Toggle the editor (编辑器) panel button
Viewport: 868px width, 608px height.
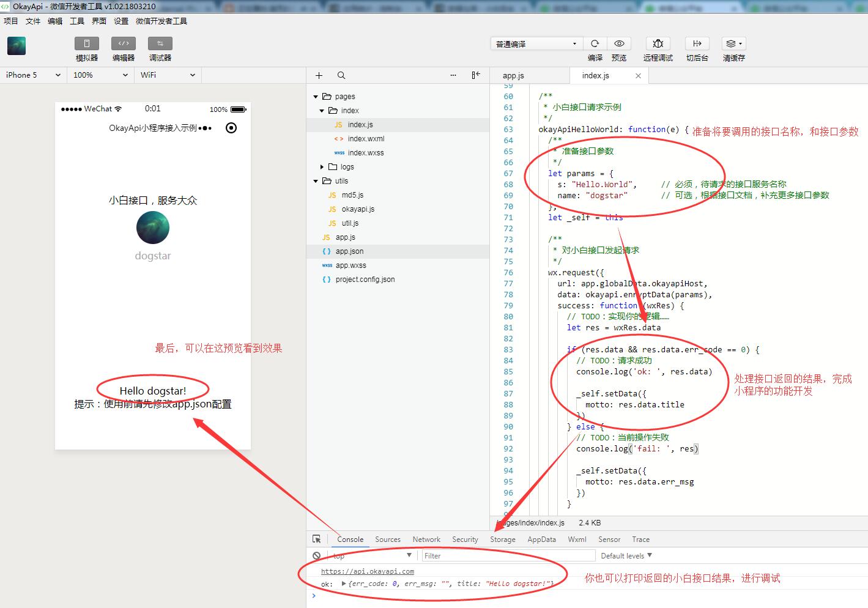tap(124, 43)
